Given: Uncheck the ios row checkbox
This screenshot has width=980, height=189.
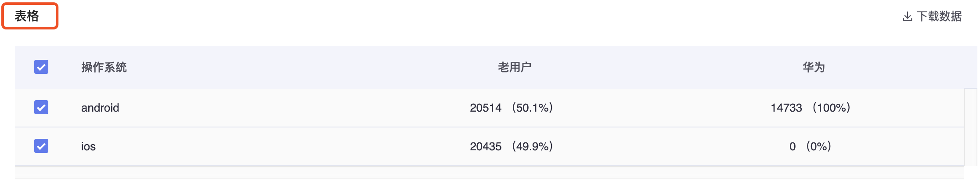Looking at the screenshot, I should [41, 146].
